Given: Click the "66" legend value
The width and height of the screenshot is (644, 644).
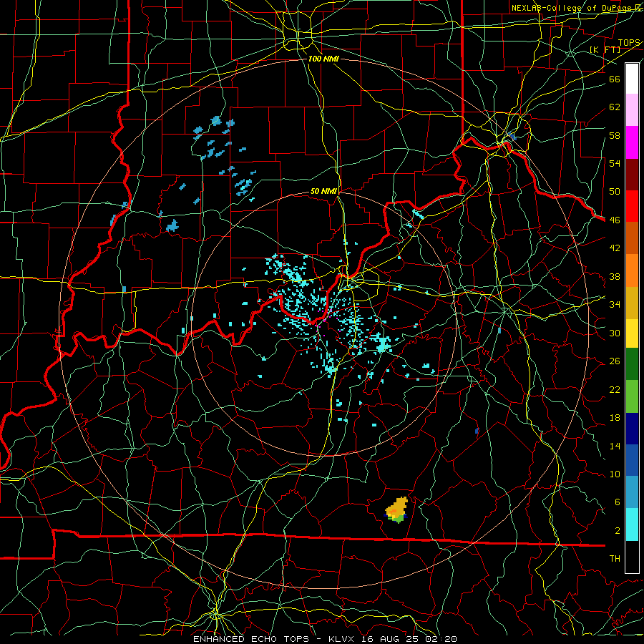Looking at the screenshot, I should (615, 79).
